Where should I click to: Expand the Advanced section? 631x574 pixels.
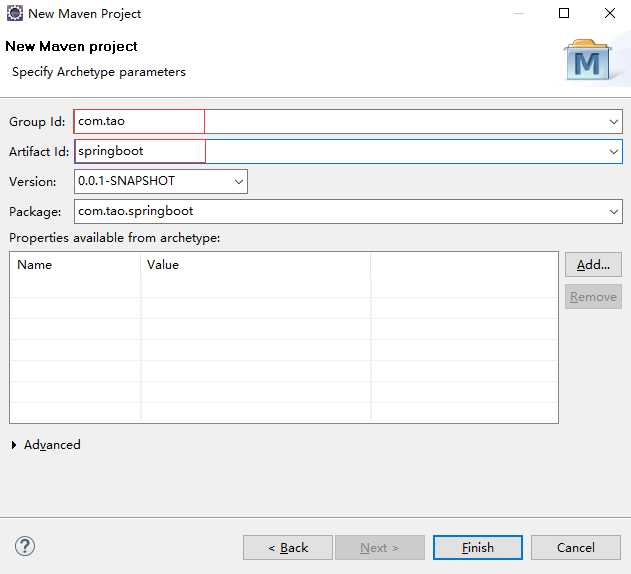tap(14, 445)
